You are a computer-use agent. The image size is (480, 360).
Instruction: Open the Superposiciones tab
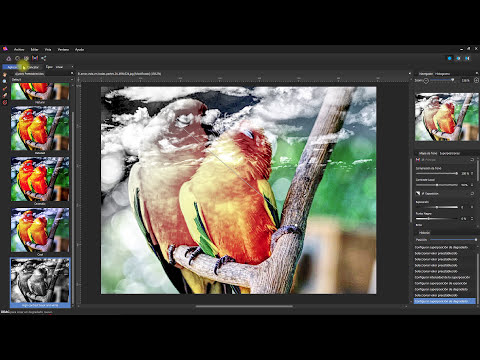click(450, 153)
